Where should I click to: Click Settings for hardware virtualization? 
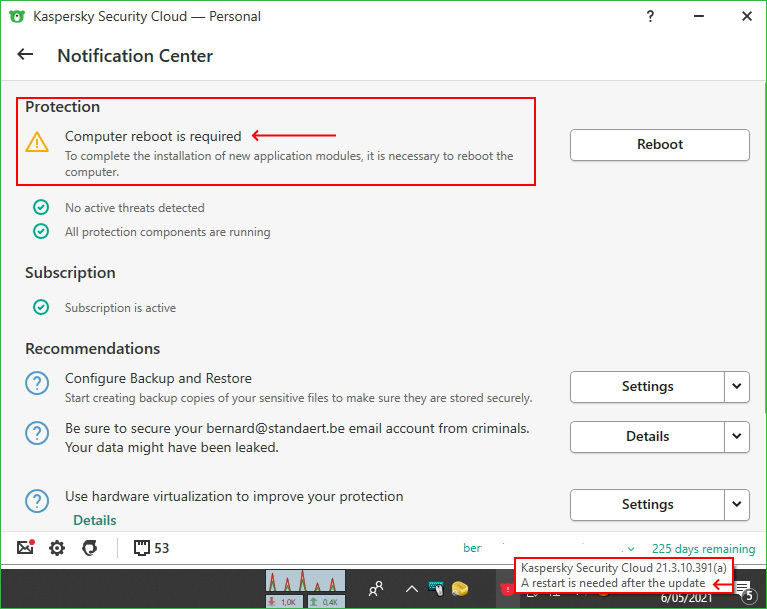click(647, 504)
